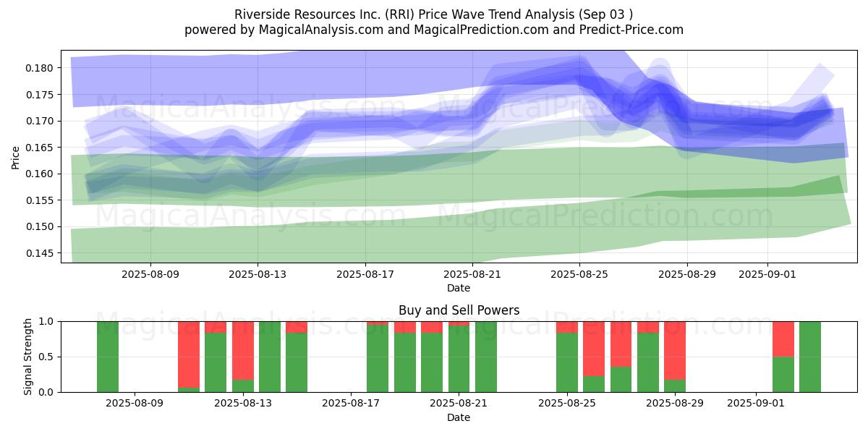The width and height of the screenshot is (868, 434).
Task: Select the signal bar above the 2025-08-21 tick
Action: 459,357
